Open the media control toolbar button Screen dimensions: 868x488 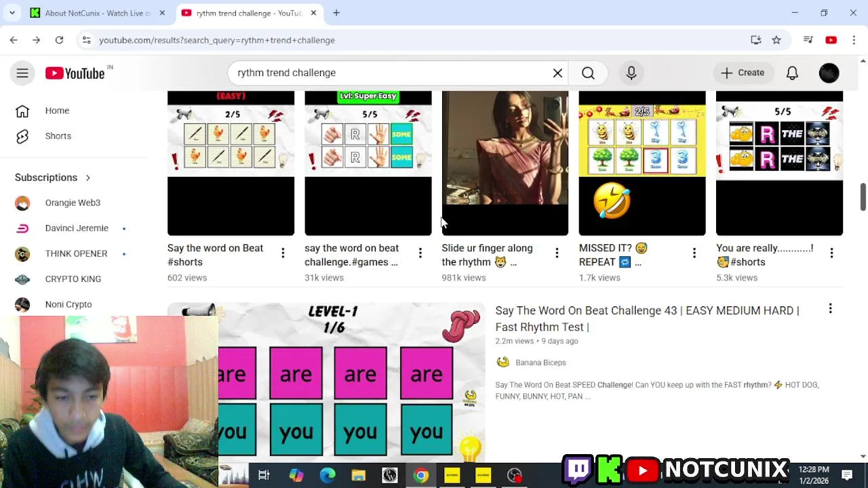808,40
